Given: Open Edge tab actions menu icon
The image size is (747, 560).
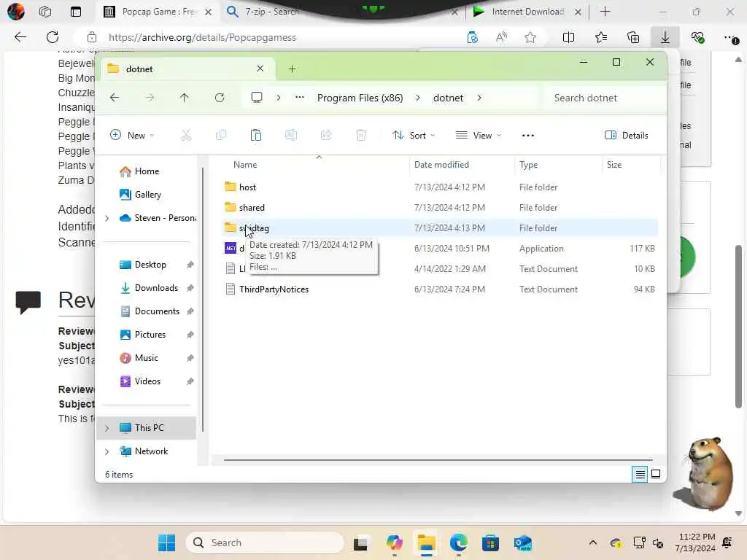Looking at the screenshot, I should [x=75, y=12].
